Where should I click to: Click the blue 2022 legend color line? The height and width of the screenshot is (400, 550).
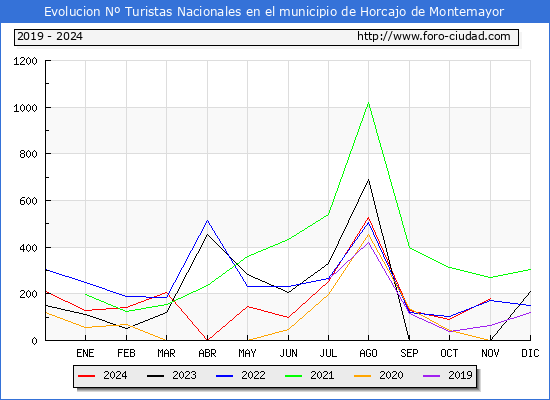click(224, 376)
